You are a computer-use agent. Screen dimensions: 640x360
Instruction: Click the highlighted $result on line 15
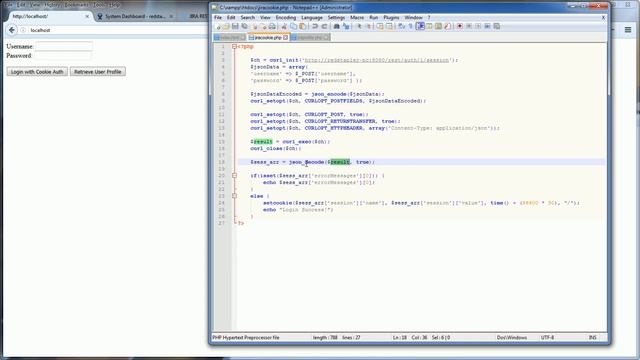(x=262, y=142)
